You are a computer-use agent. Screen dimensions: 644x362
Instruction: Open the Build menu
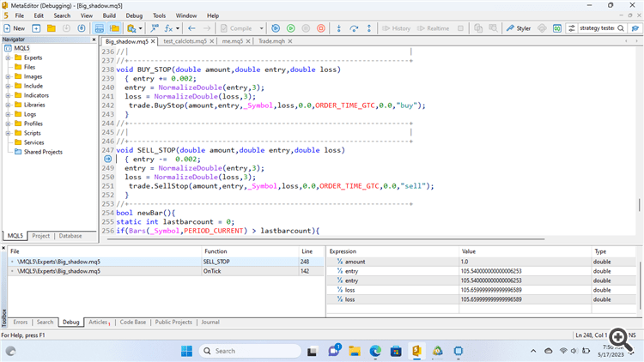pos(109,15)
